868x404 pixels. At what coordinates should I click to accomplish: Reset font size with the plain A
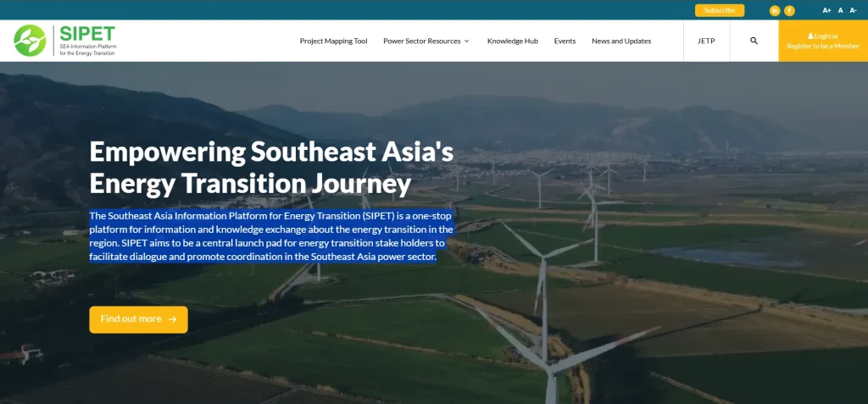click(840, 10)
